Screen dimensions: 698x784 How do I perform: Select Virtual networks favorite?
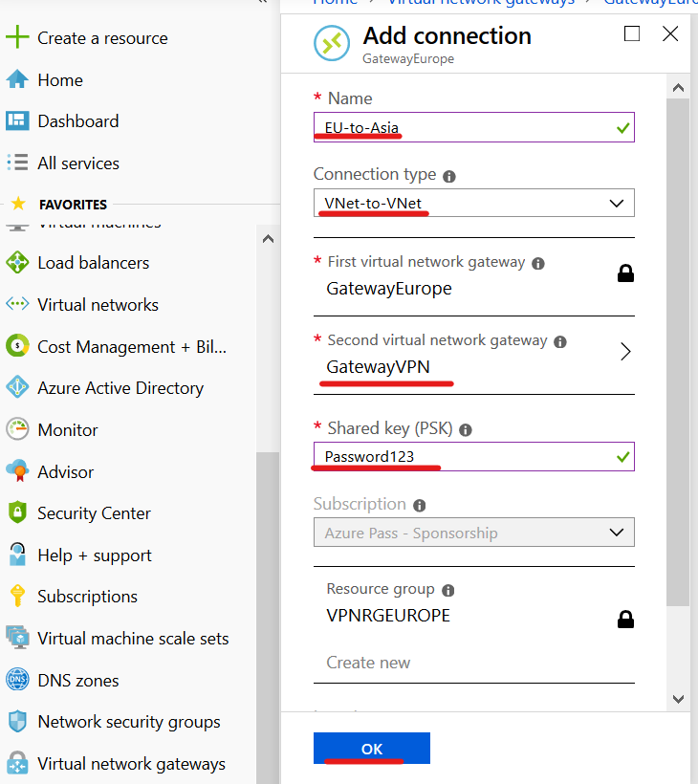pyautogui.click(x=98, y=304)
